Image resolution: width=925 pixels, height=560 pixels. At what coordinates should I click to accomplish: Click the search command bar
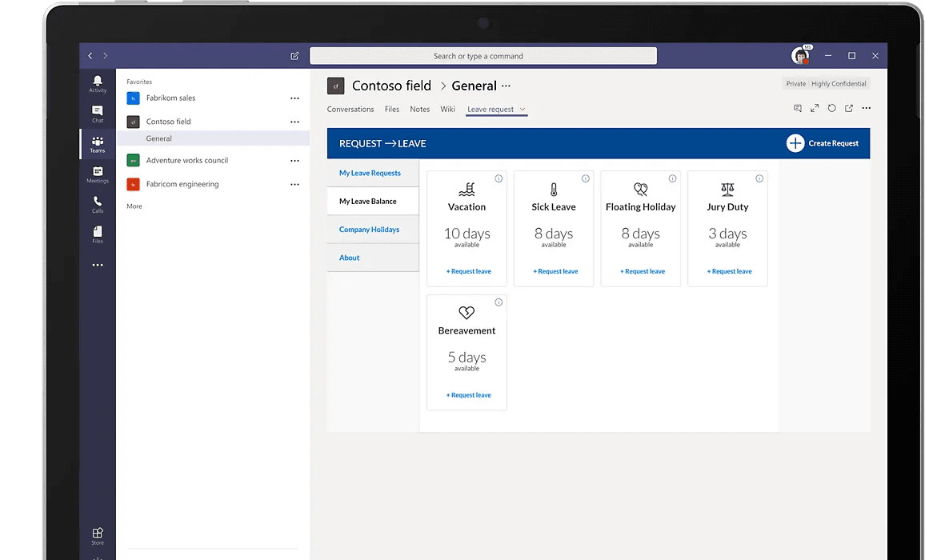(486, 56)
